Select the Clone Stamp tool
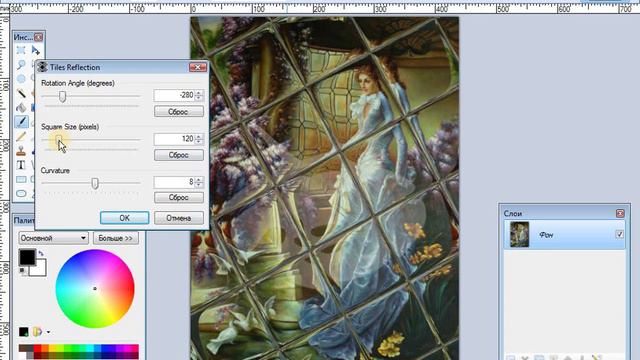Image resolution: width=640 pixels, height=360 pixels. coord(21,151)
